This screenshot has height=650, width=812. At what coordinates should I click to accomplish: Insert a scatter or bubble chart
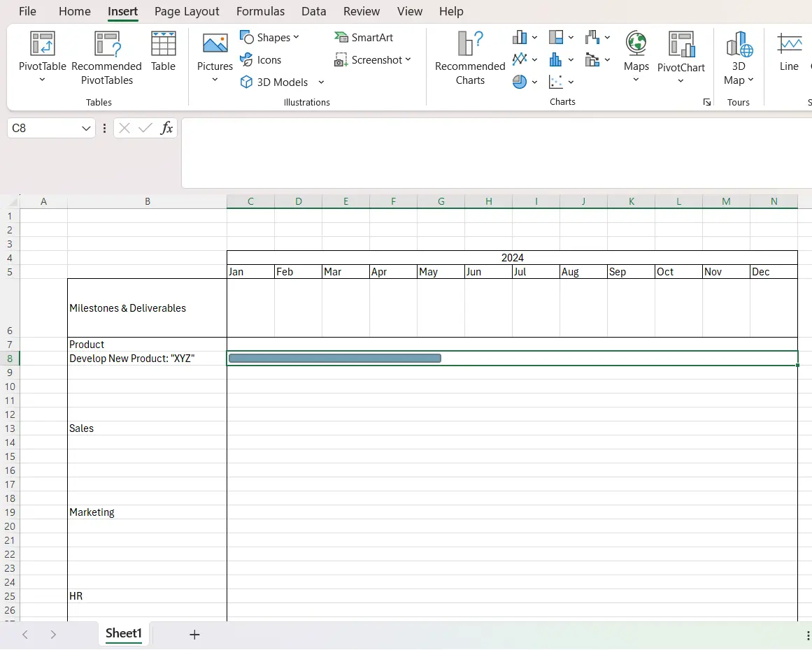[556, 82]
